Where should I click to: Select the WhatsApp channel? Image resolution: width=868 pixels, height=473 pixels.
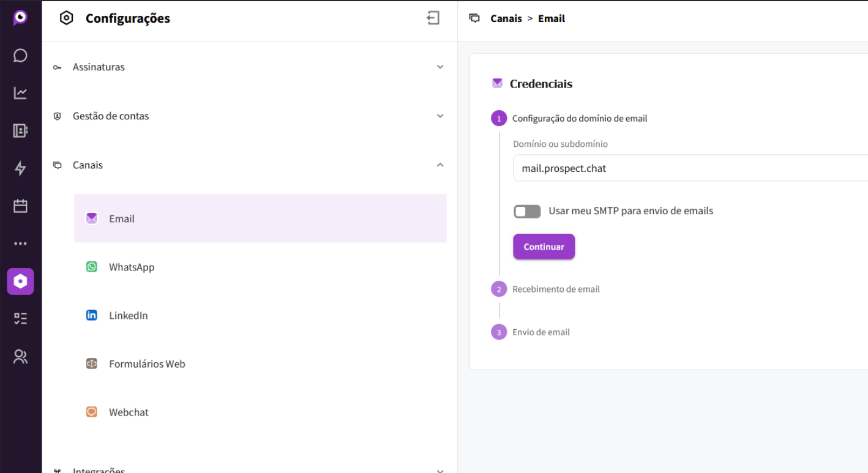pos(132,267)
